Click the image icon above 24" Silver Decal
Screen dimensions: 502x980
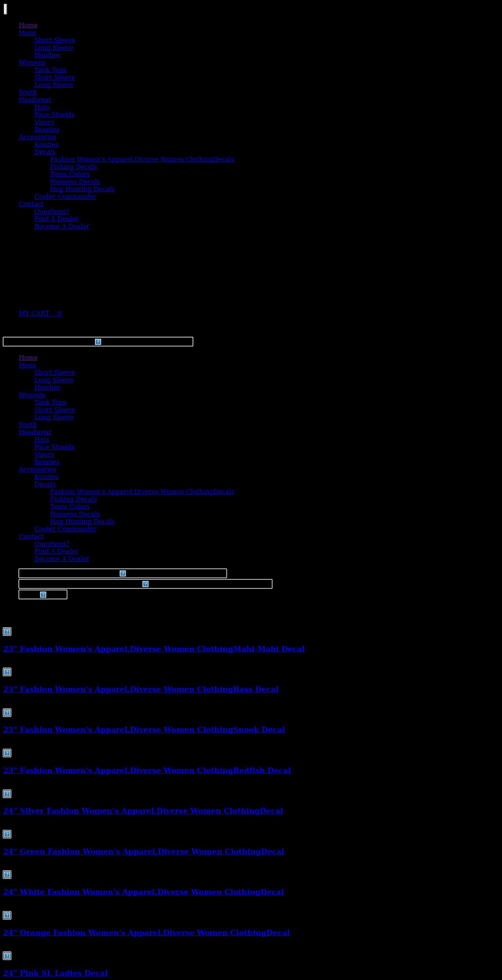[7, 793]
